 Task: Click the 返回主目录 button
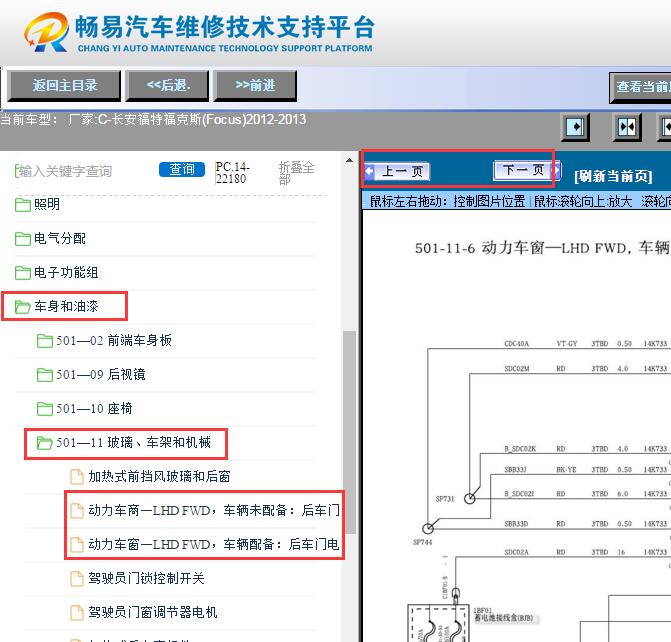click(x=64, y=86)
